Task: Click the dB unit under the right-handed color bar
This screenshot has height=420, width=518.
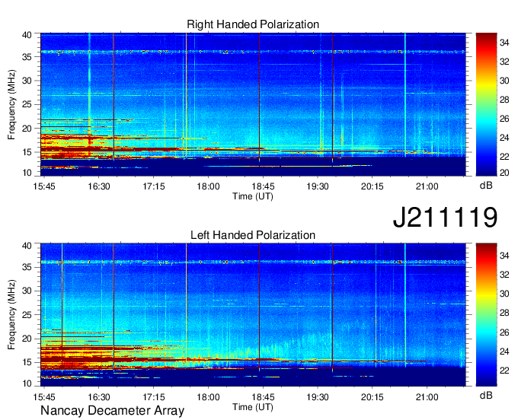Action: pyautogui.click(x=486, y=185)
